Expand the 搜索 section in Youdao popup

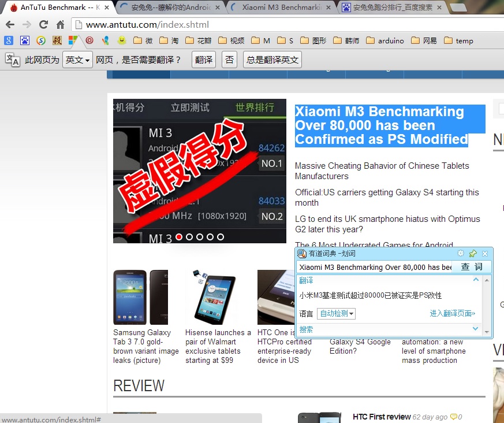[x=476, y=329]
